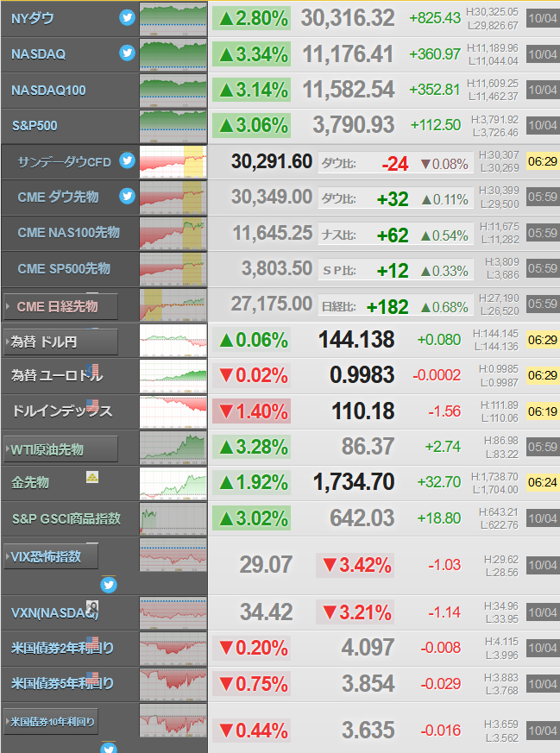Expand the 為替 ドル円 button

tap(60, 342)
